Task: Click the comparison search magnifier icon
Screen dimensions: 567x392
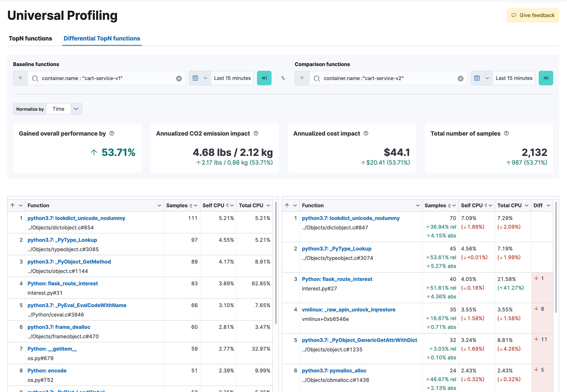Action: [x=317, y=79]
